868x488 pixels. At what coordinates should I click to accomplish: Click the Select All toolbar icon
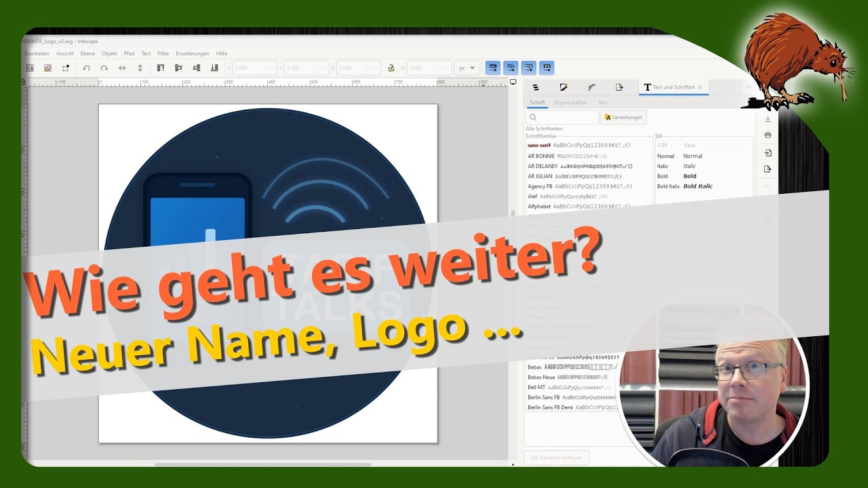click(x=30, y=68)
